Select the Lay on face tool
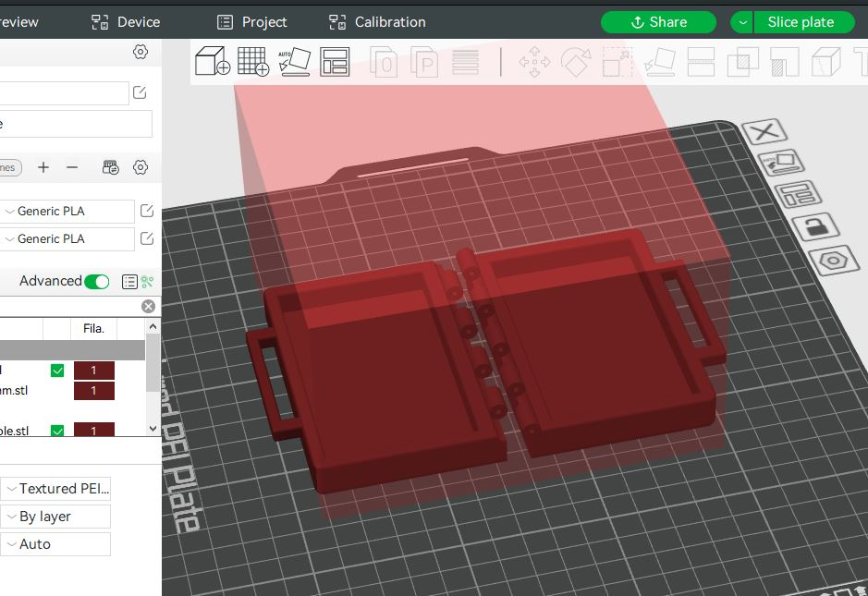 coord(660,62)
